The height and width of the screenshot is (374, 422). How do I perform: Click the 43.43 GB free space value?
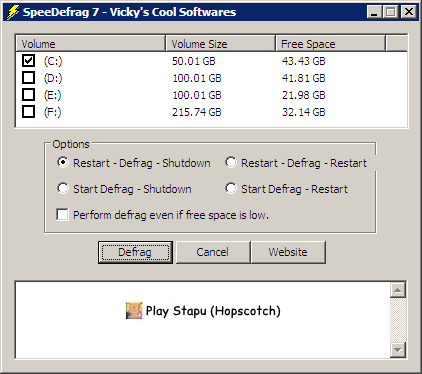tap(303, 61)
